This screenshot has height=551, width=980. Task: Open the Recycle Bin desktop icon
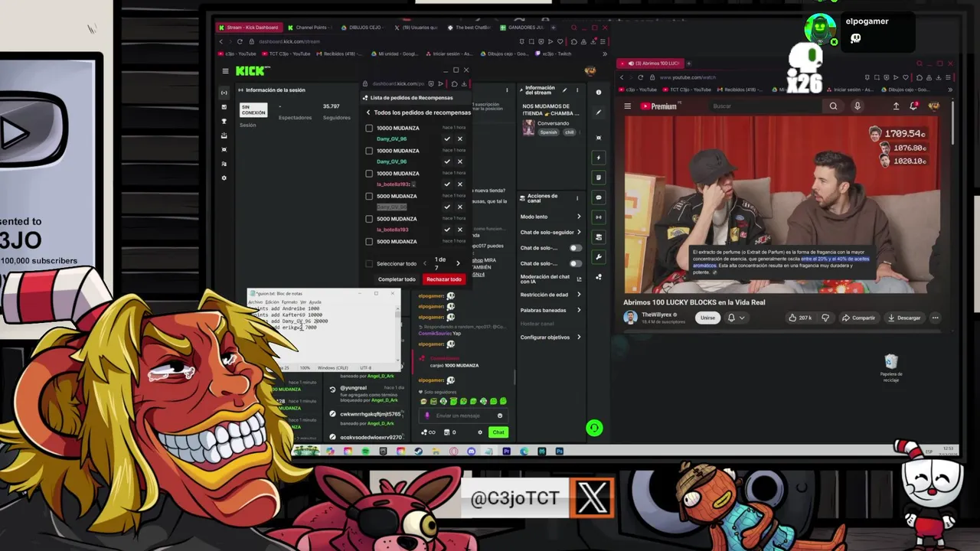tap(890, 367)
